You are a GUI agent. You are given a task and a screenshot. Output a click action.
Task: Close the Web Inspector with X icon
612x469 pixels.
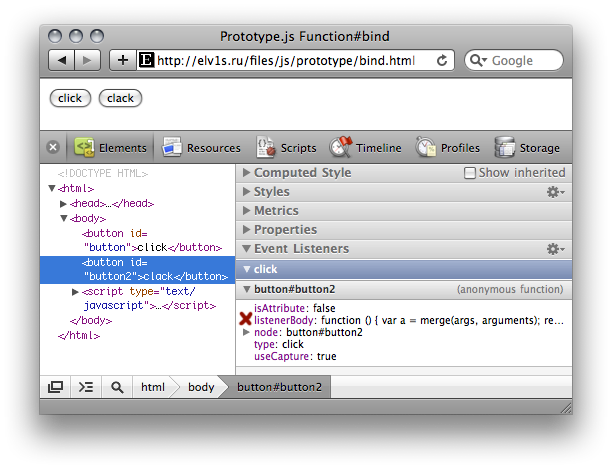[x=53, y=147]
